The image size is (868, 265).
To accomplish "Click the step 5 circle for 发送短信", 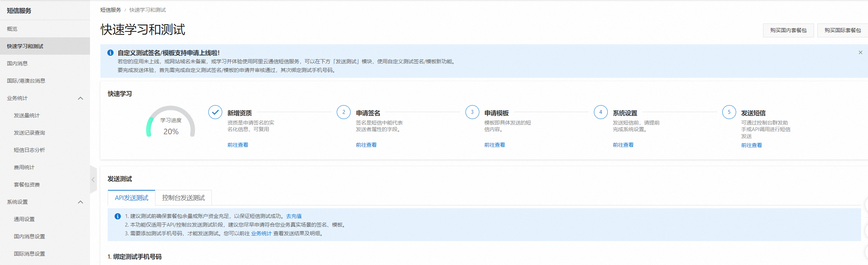I will point(729,112).
